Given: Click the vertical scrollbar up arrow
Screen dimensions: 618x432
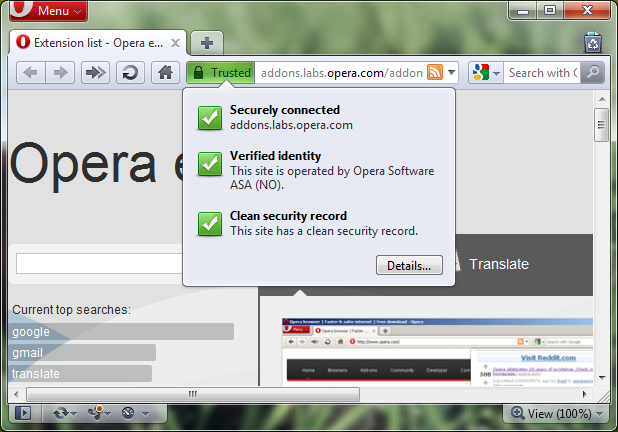Looking at the screenshot, I should (602, 99).
